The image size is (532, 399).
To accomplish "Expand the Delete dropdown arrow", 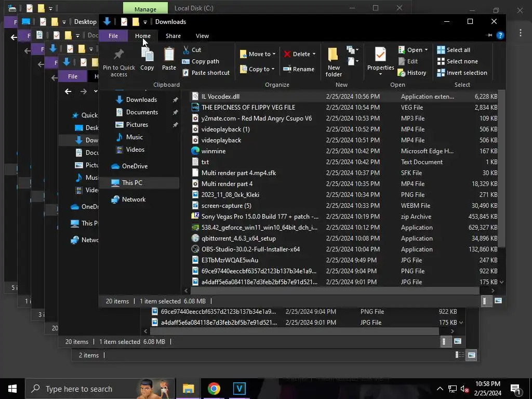I will pos(314,54).
